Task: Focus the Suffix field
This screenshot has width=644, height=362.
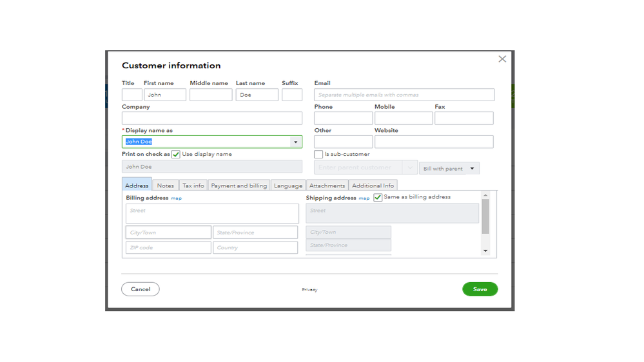Action: click(292, 95)
